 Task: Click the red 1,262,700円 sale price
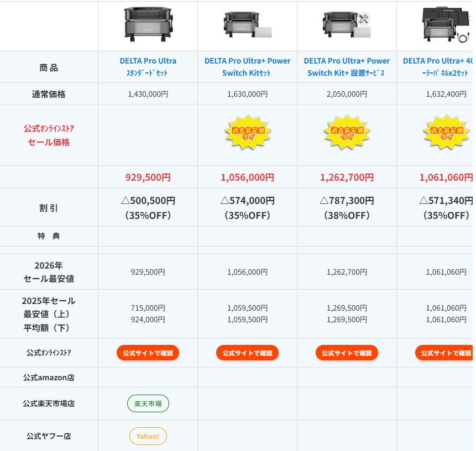[x=347, y=177]
